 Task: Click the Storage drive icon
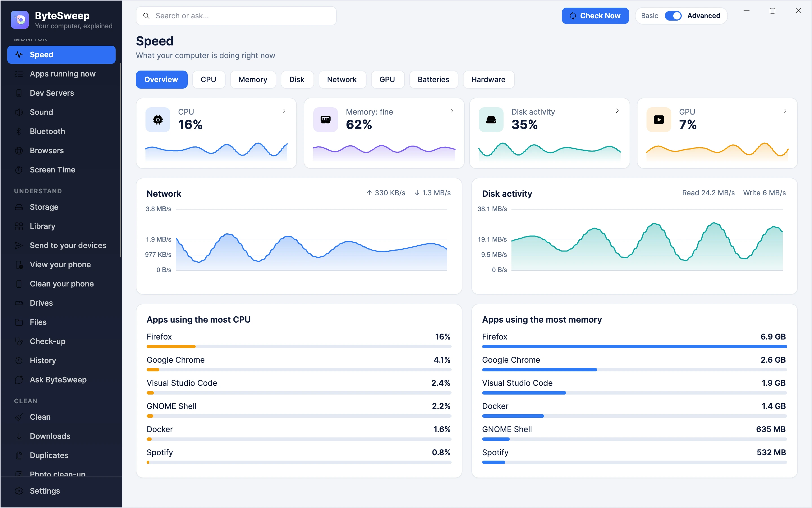coord(19,207)
